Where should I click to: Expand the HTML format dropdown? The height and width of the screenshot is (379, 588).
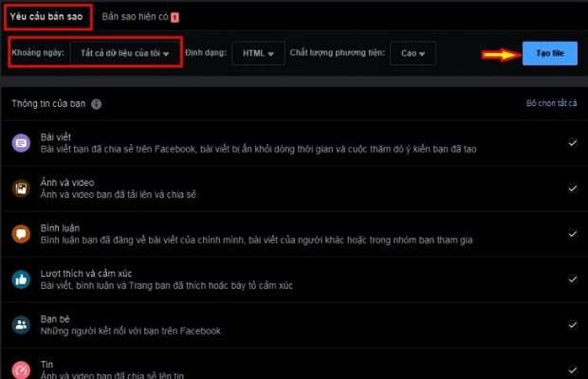pos(257,54)
